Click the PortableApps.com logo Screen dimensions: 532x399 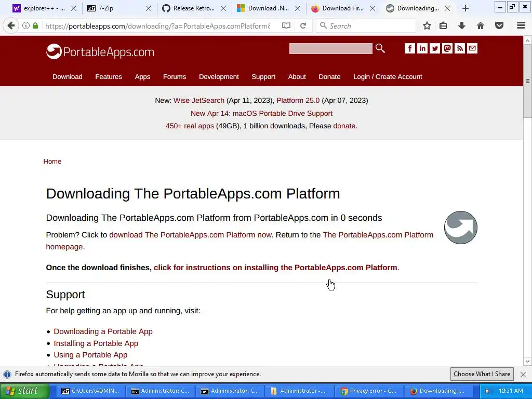[100, 51]
